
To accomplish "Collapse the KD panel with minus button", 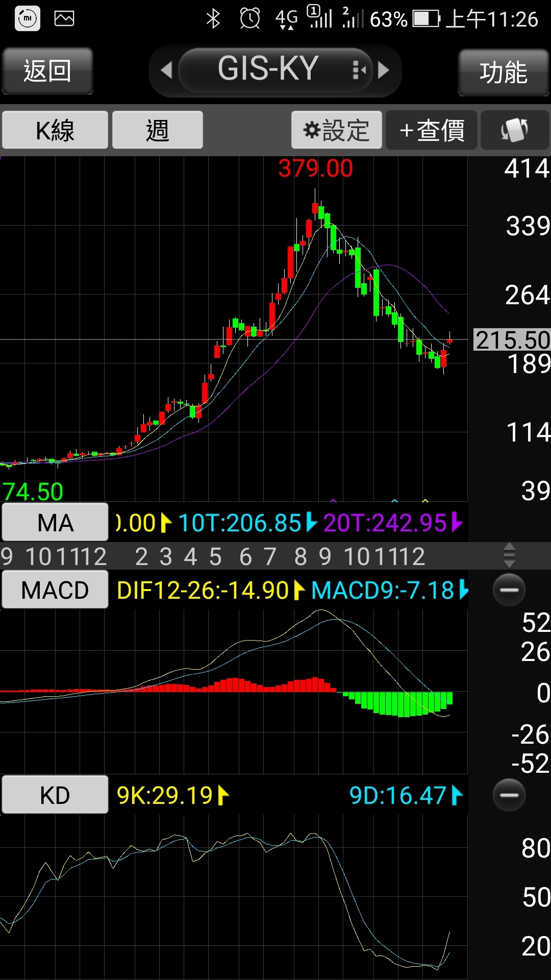I will pos(509,795).
